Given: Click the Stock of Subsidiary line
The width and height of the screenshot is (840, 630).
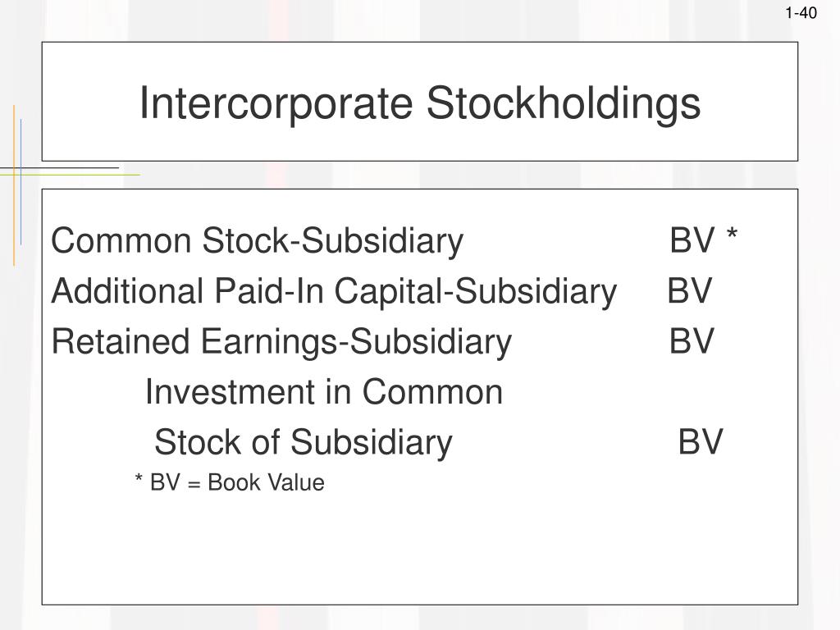Looking at the screenshot, I should 304,442.
